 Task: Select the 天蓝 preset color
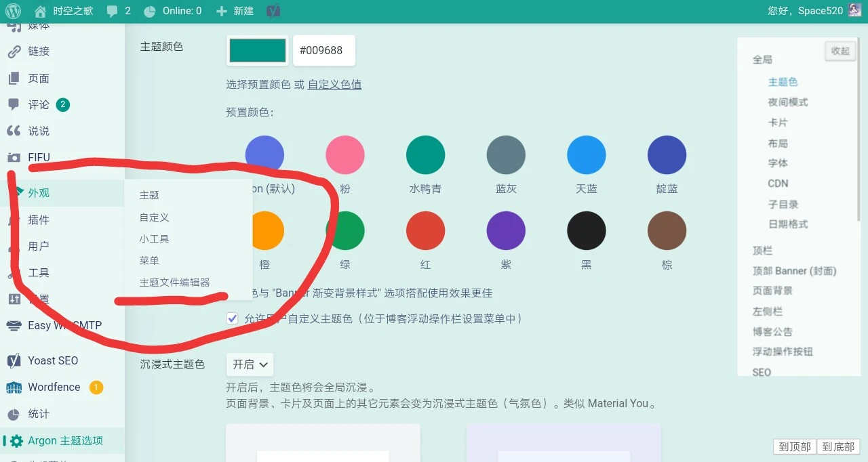coord(587,154)
